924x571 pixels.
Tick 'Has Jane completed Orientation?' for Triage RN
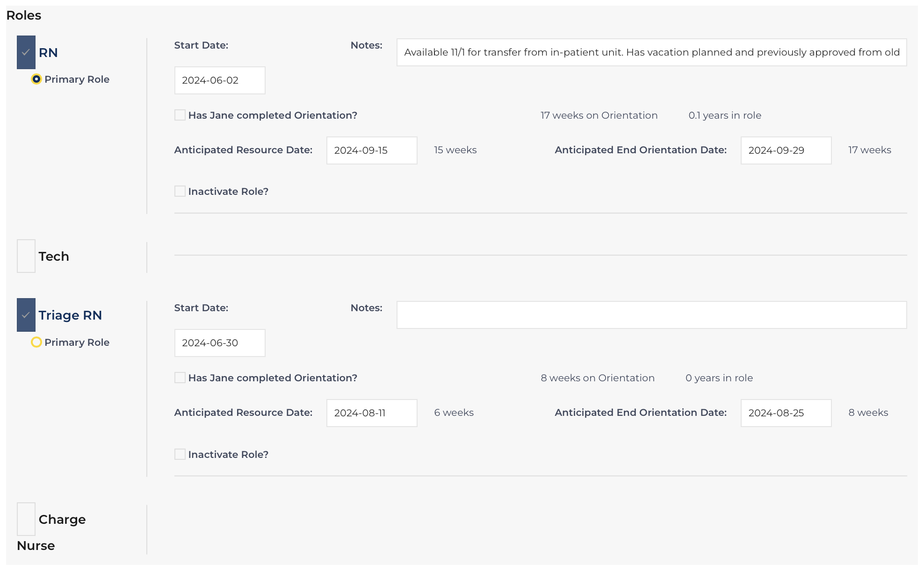click(x=180, y=378)
